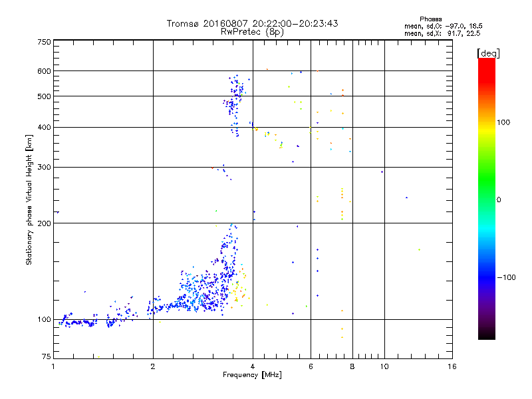Click the "4" frequency tick label
The width and height of the screenshot is (532, 399).
click(253, 366)
